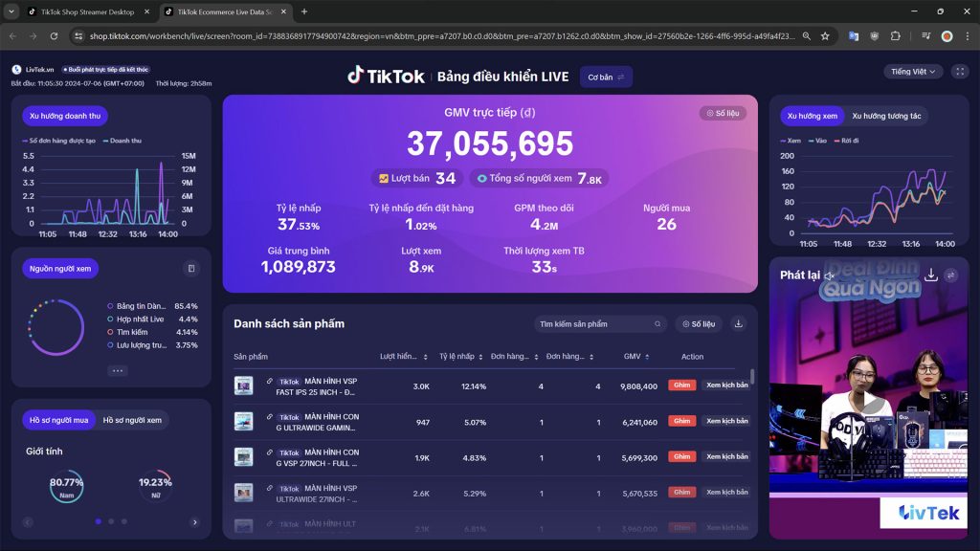The image size is (980, 551).
Task: Download the product list
Action: click(x=738, y=323)
